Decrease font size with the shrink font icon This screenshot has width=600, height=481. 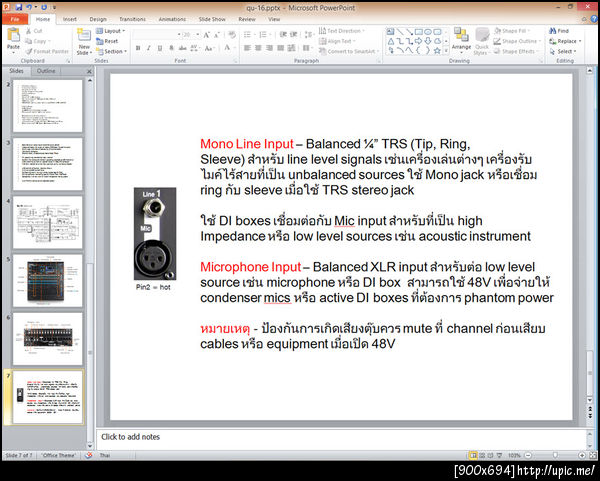(x=217, y=35)
